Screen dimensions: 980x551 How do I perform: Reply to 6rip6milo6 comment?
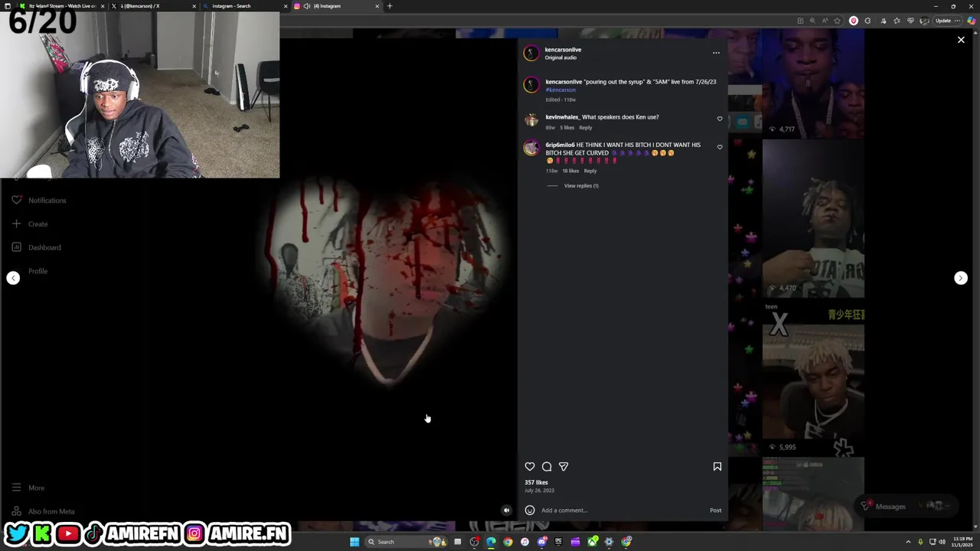590,171
